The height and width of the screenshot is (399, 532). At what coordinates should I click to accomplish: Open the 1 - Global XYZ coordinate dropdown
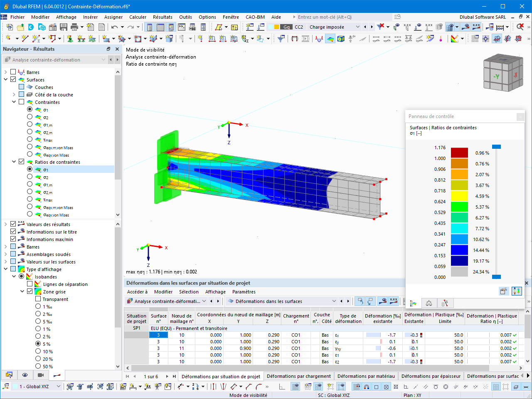pos(59,387)
